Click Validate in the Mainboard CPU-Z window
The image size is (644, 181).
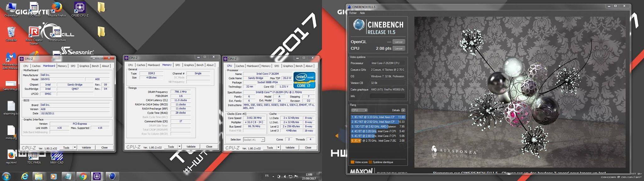(x=86, y=147)
